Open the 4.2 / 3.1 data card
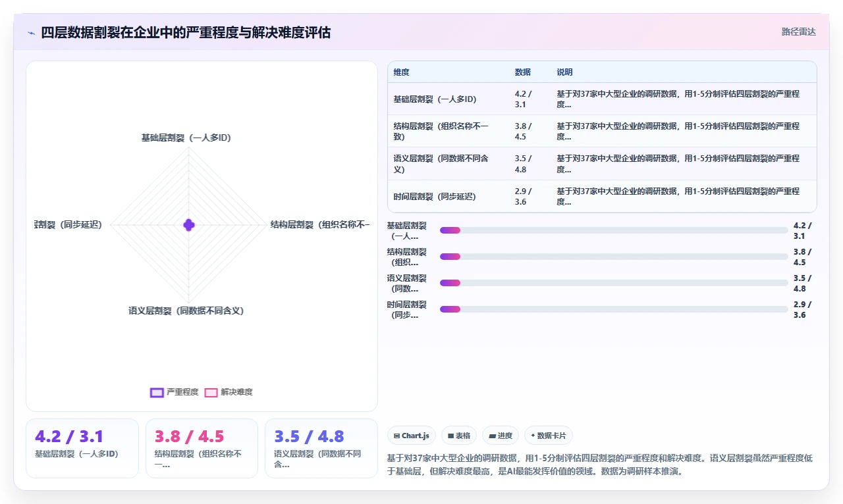Screen dimensions: 843x504 (82, 448)
